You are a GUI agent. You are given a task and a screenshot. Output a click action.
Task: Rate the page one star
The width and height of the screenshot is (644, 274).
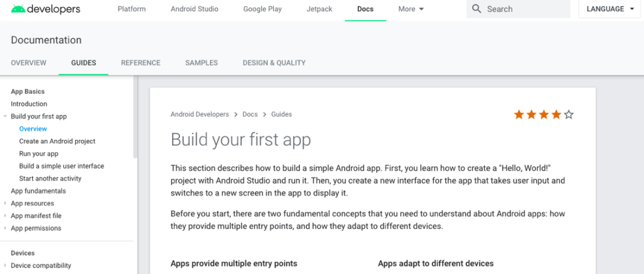coord(519,114)
